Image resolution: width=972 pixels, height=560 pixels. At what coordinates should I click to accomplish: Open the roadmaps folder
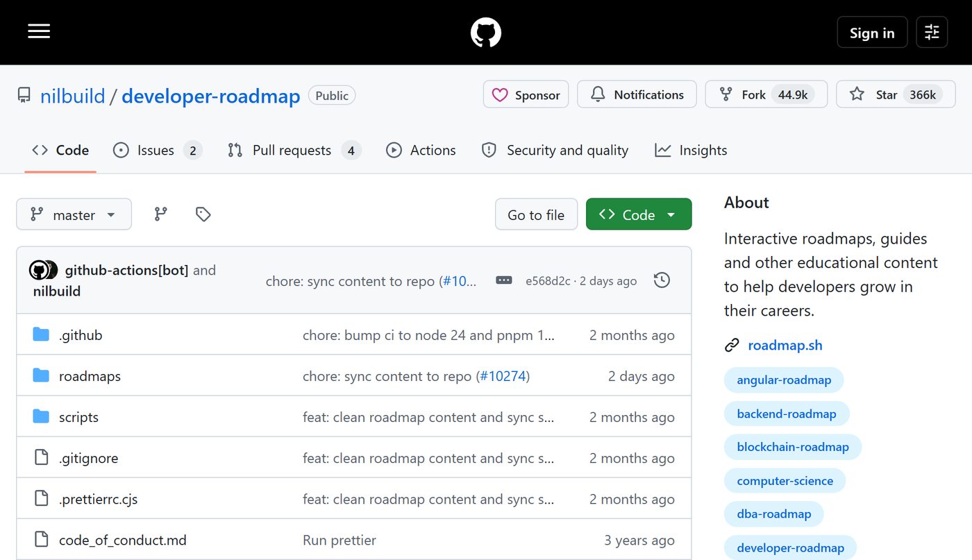coord(90,376)
